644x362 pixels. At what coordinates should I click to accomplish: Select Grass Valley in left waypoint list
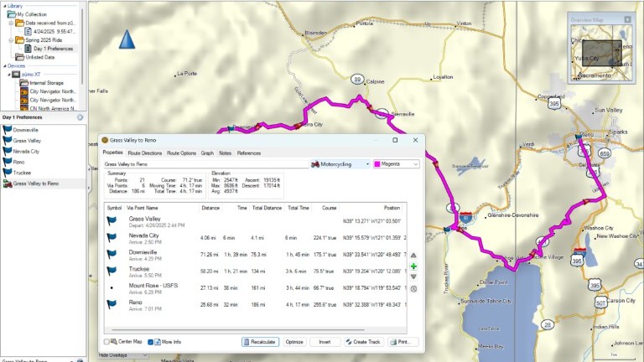[x=27, y=141]
